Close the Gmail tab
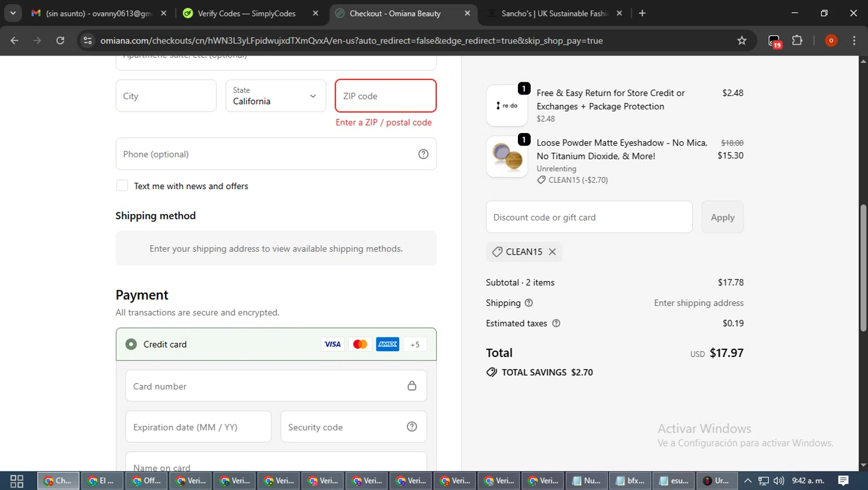This screenshot has width=868, height=490. [x=164, y=13]
